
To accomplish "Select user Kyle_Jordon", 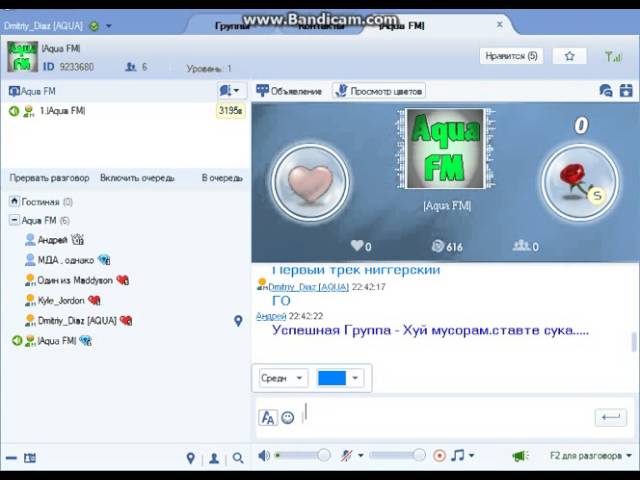I will (61, 301).
